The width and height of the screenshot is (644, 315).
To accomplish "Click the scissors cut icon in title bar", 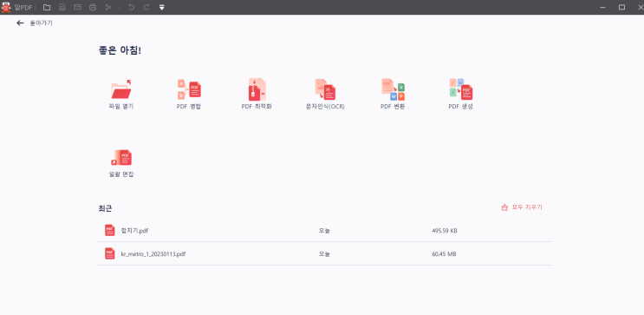I will (108, 8).
